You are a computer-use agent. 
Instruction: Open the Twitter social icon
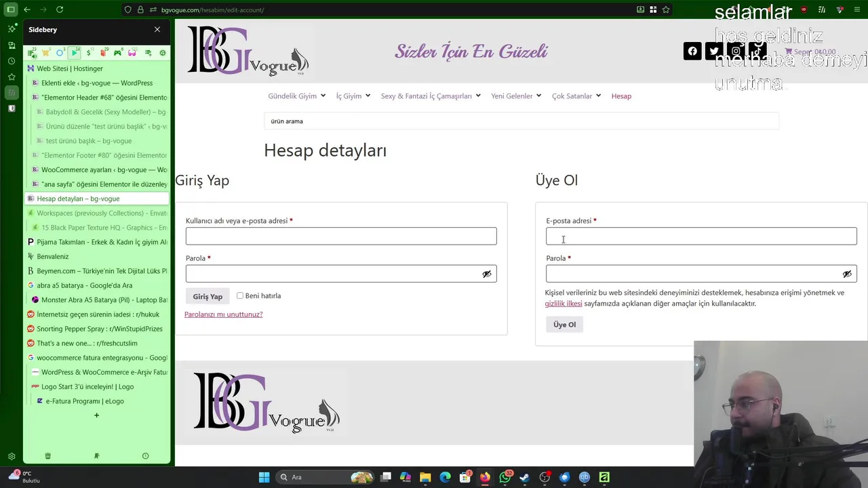pyautogui.click(x=714, y=51)
